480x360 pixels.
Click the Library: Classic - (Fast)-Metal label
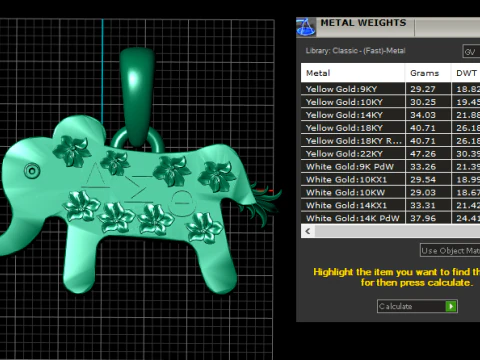pos(355,51)
